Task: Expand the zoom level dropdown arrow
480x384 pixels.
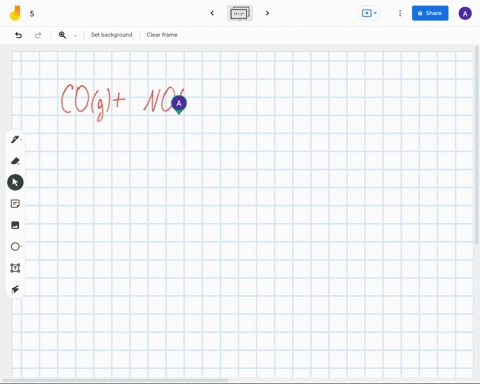Action: (75, 35)
